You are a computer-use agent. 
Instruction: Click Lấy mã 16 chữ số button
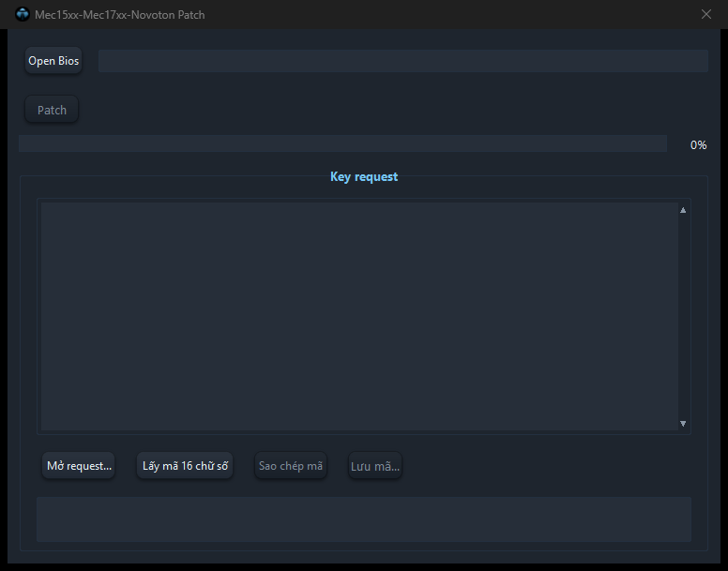click(x=185, y=466)
